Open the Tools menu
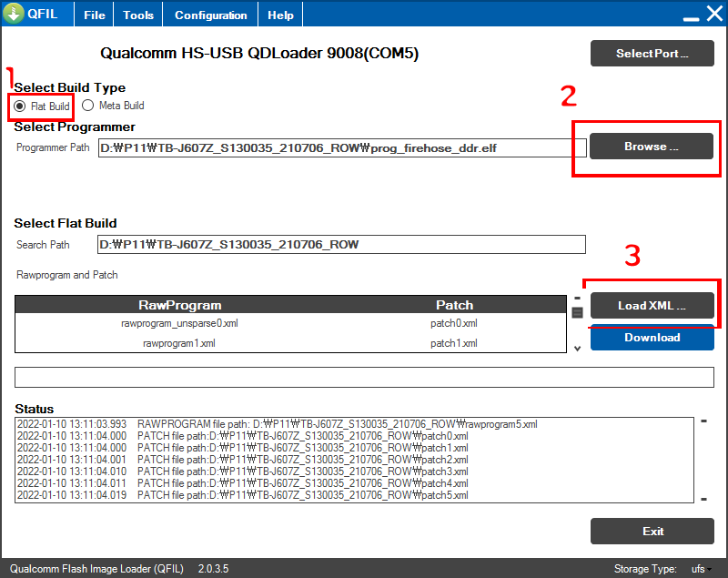The width and height of the screenshot is (728, 578). click(138, 15)
